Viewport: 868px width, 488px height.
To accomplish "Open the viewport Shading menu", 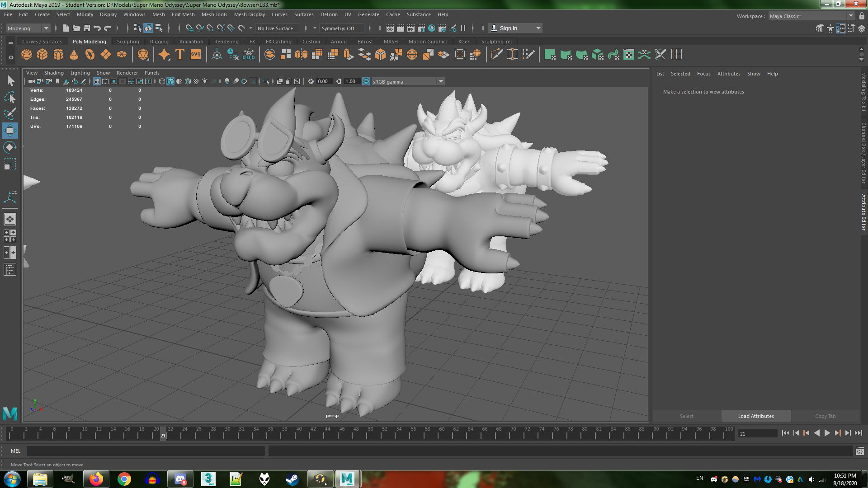I will click(54, 73).
